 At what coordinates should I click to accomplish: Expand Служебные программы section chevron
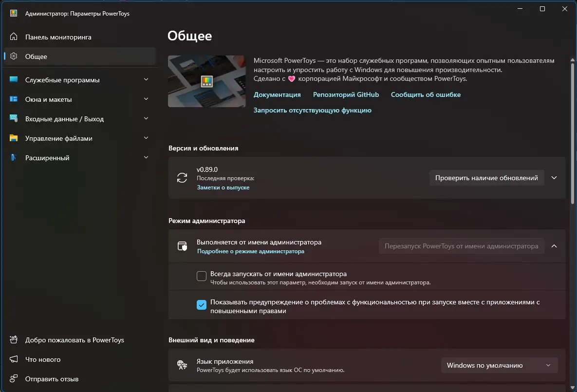tap(146, 79)
